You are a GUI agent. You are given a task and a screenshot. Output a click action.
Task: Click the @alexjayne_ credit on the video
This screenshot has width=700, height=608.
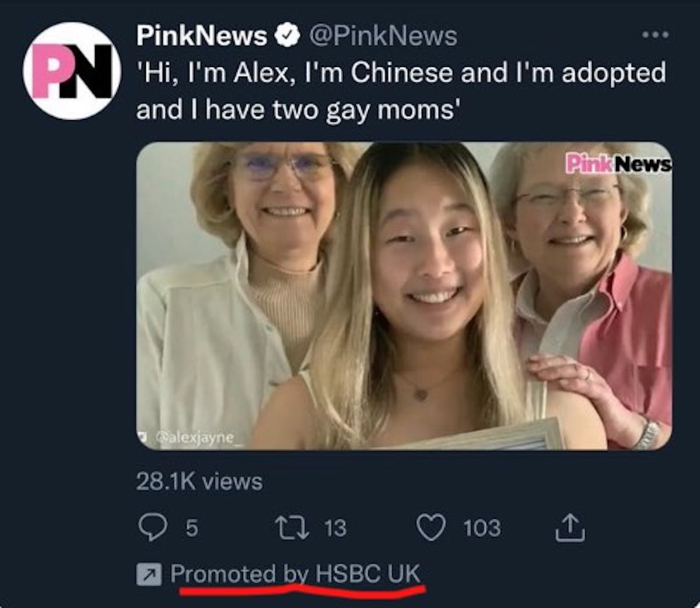195,437
